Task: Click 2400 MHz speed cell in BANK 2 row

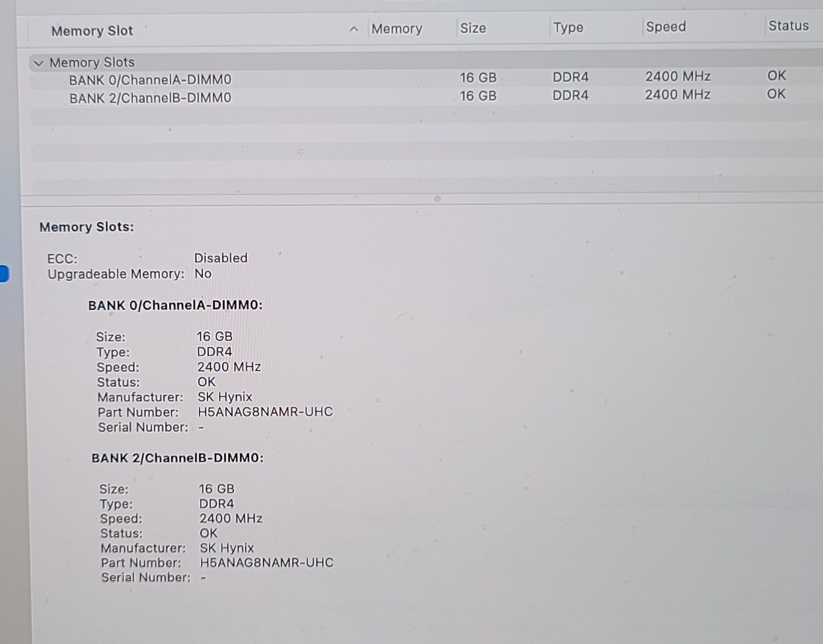Action: pos(677,95)
